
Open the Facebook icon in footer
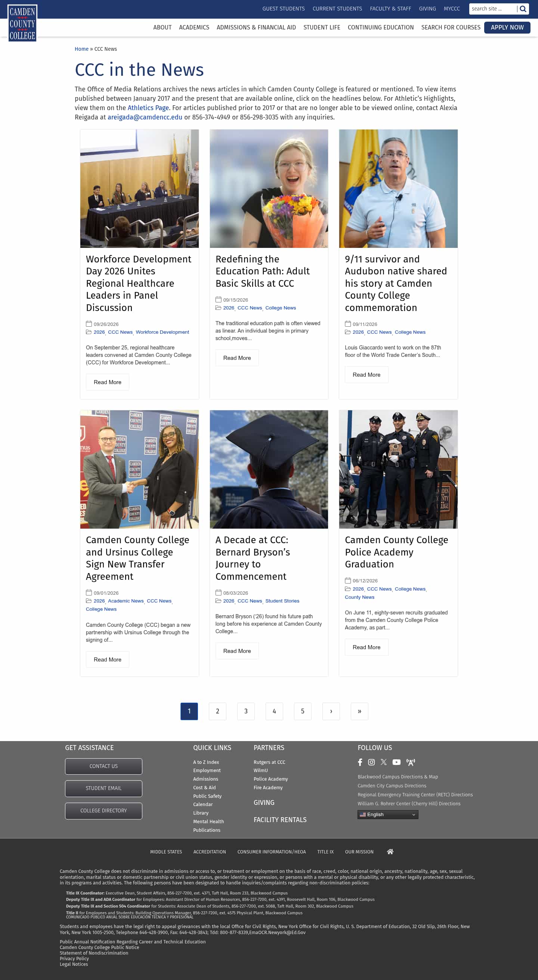coord(360,762)
